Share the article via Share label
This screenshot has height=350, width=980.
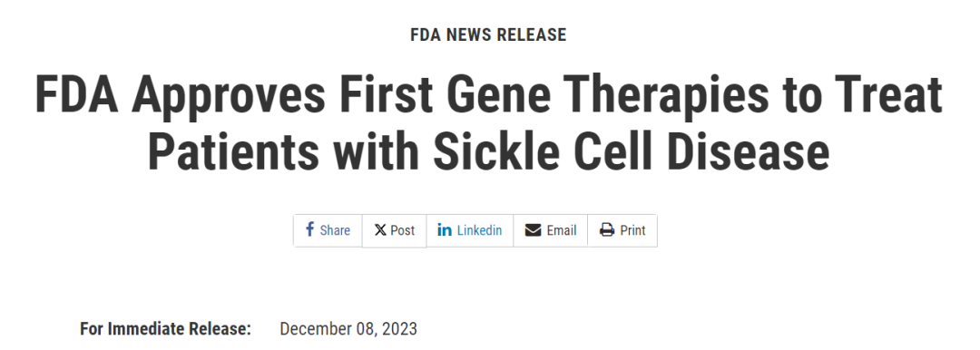click(x=335, y=230)
